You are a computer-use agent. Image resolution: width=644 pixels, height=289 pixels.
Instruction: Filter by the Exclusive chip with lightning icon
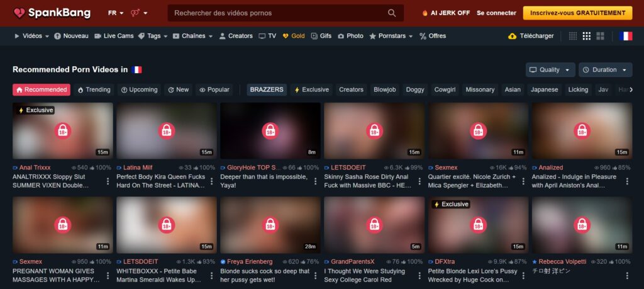[311, 89]
